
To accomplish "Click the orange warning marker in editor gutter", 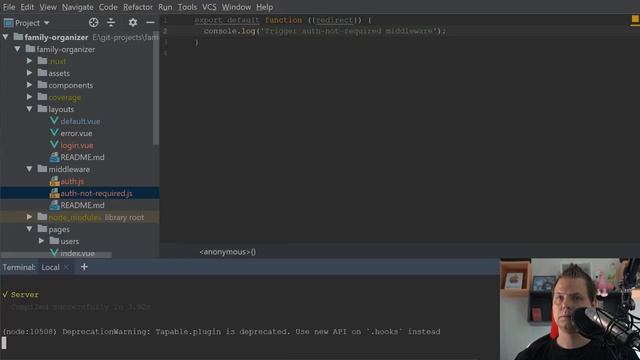I will click(x=635, y=20).
